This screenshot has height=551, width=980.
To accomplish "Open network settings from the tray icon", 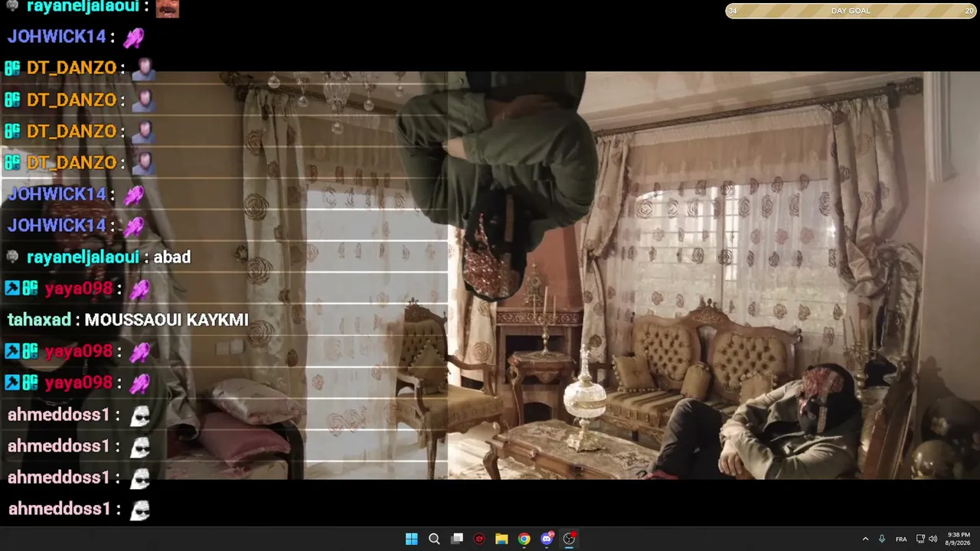I will (x=920, y=539).
